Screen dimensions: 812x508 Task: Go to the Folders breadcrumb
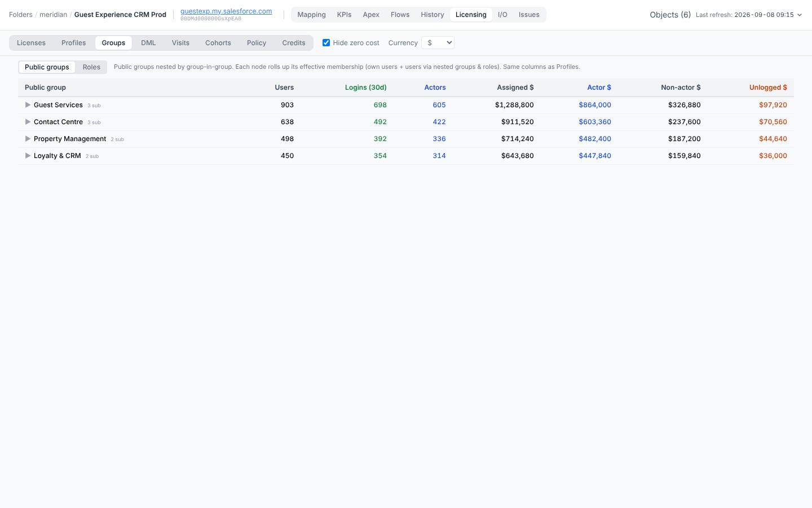(x=21, y=15)
